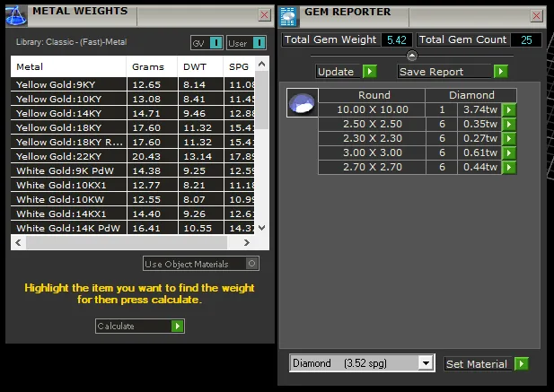Viewport: 554px width, 392px height.
Task: Select the Yellow Gold:9KY row
Action: [133, 84]
